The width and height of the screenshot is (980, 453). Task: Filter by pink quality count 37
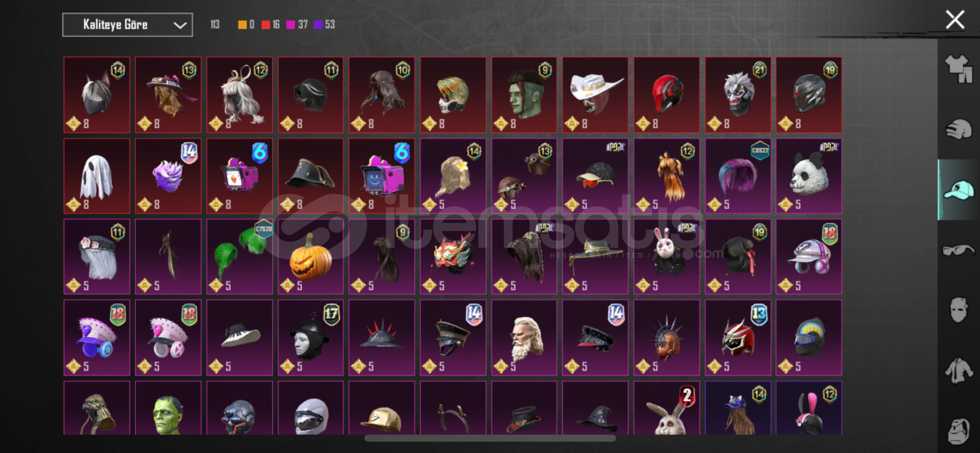coord(297,25)
